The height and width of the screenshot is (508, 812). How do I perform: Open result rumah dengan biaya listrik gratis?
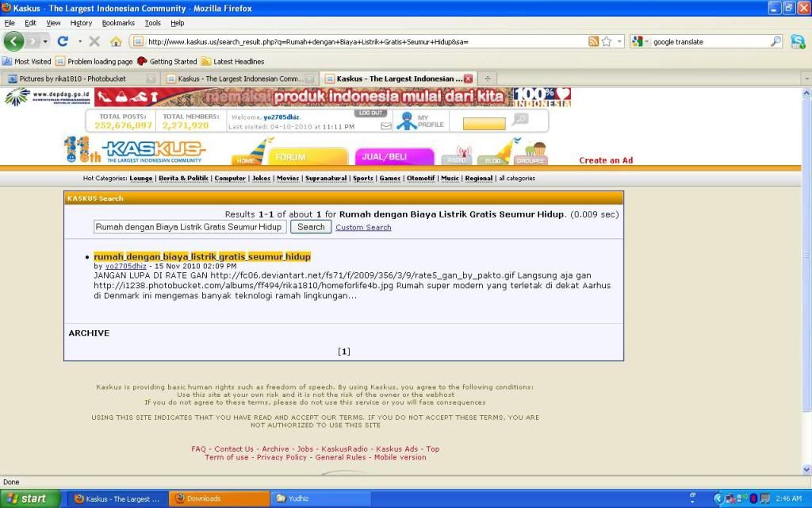(202, 256)
